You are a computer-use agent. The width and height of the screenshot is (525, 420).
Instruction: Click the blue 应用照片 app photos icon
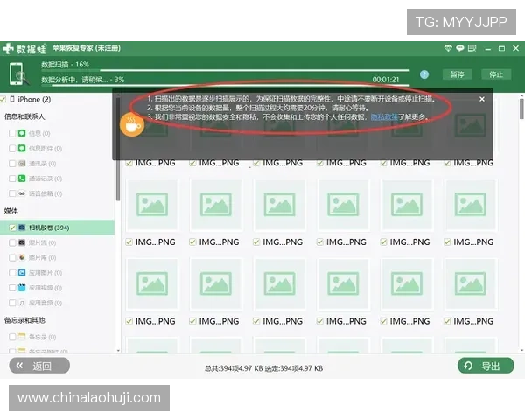(22, 273)
